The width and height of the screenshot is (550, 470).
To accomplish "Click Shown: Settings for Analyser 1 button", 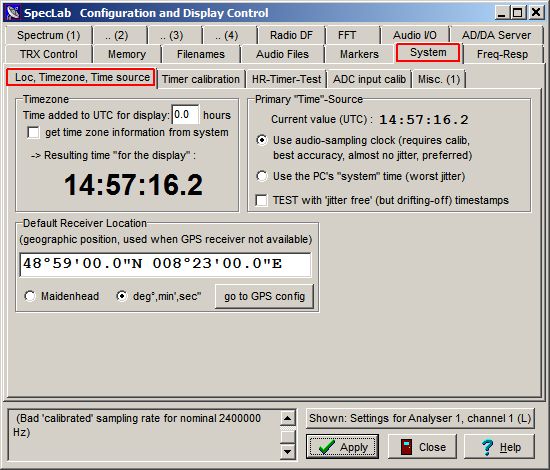I will 420,418.
